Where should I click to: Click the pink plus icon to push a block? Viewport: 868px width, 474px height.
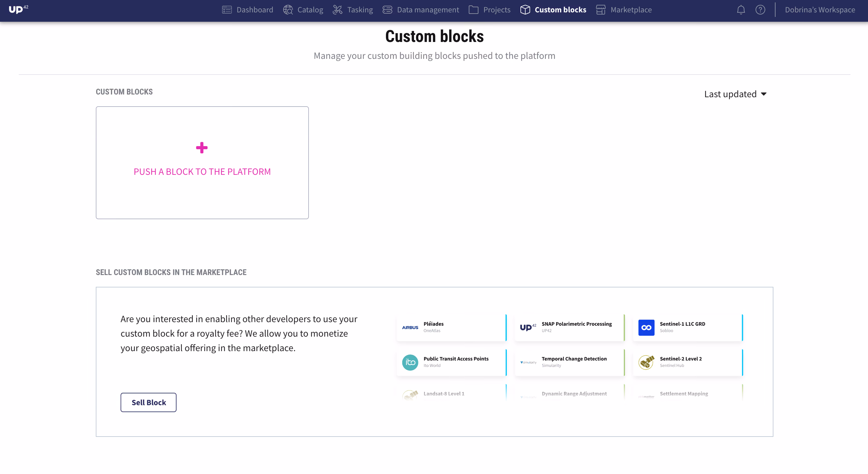(x=202, y=147)
